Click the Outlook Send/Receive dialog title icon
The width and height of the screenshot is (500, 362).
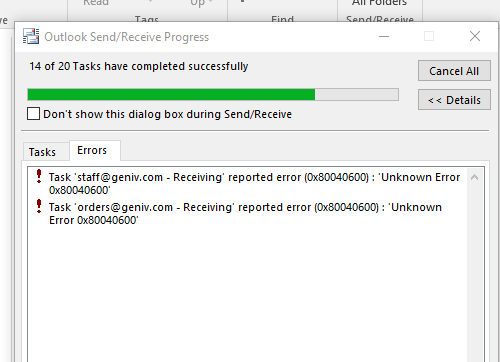pos(31,36)
